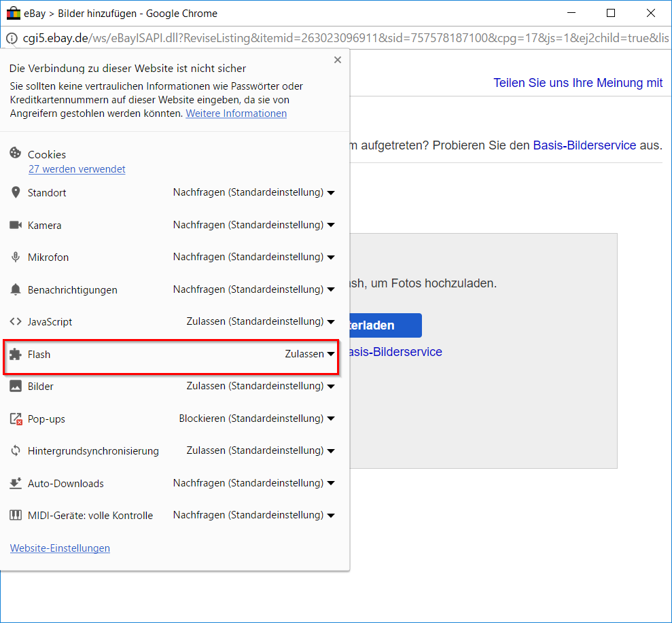Open the Auto-Downloads permission dropdown
672x623 pixels.
click(253, 483)
